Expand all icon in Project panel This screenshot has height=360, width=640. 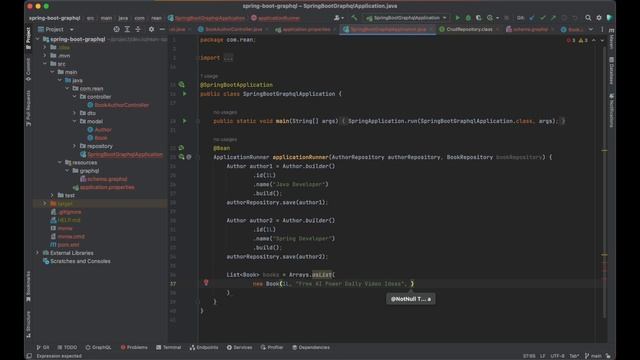(127, 29)
